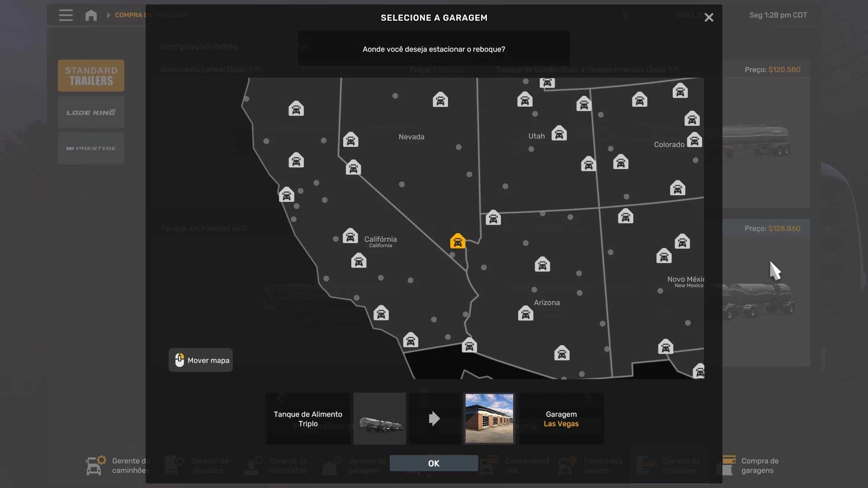
Task: Click the garage icon next to Utah label
Action: [x=559, y=134]
